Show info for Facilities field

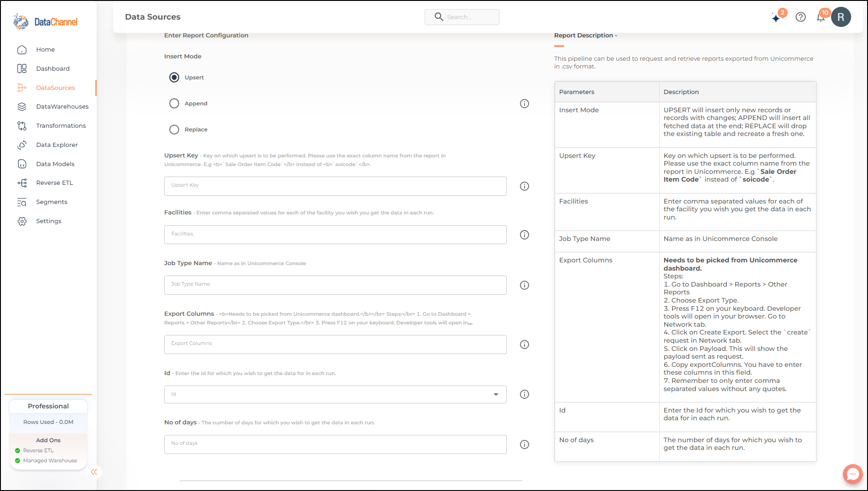click(x=525, y=235)
